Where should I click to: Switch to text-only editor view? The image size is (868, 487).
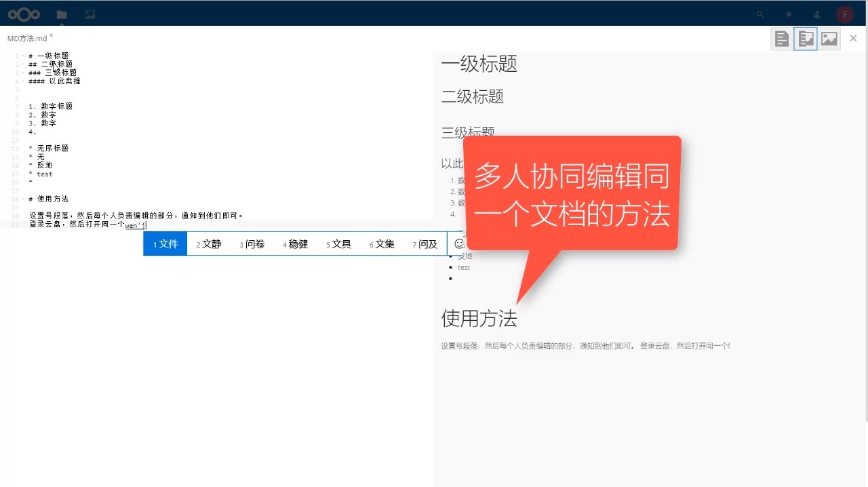click(782, 39)
